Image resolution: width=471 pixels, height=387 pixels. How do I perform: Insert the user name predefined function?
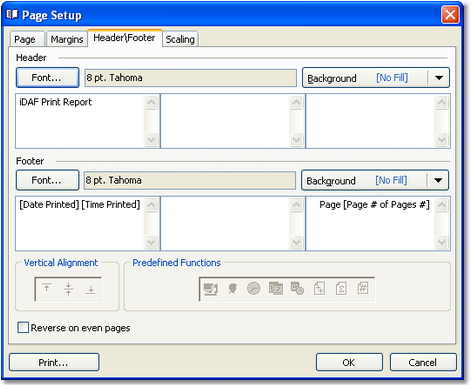click(232, 289)
